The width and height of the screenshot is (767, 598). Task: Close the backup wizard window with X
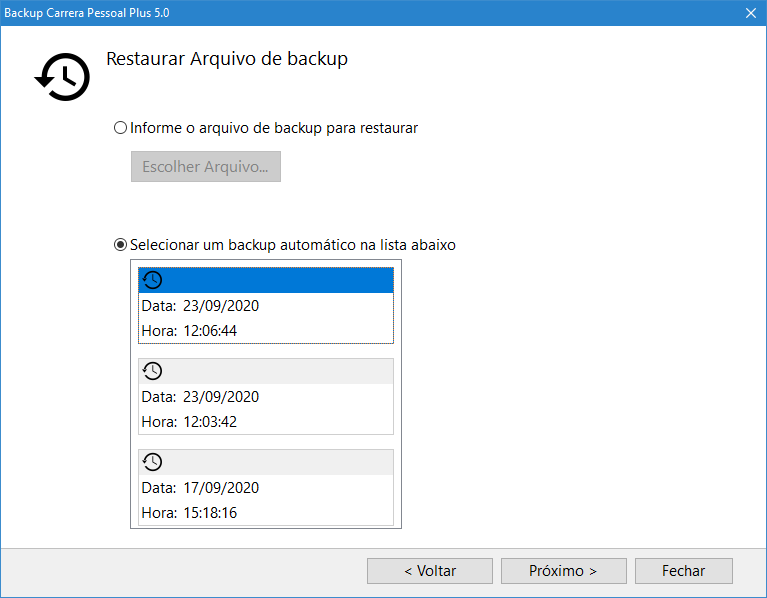coord(750,12)
